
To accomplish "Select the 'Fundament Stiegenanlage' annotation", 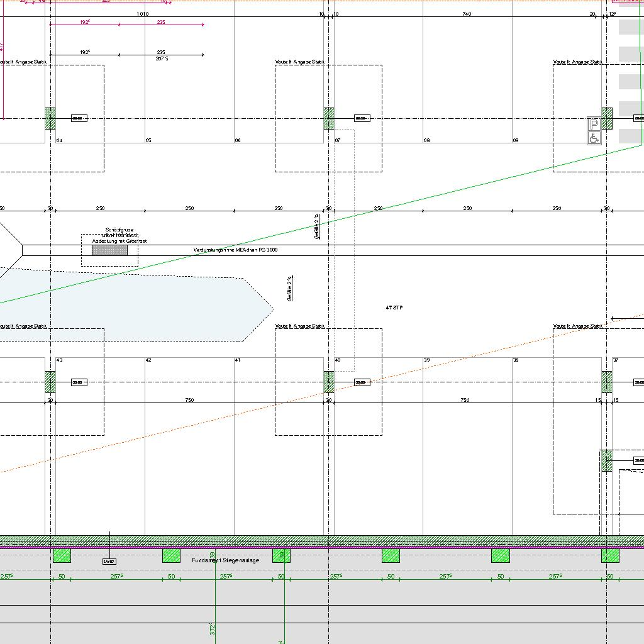I will pyautogui.click(x=225, y=560).
